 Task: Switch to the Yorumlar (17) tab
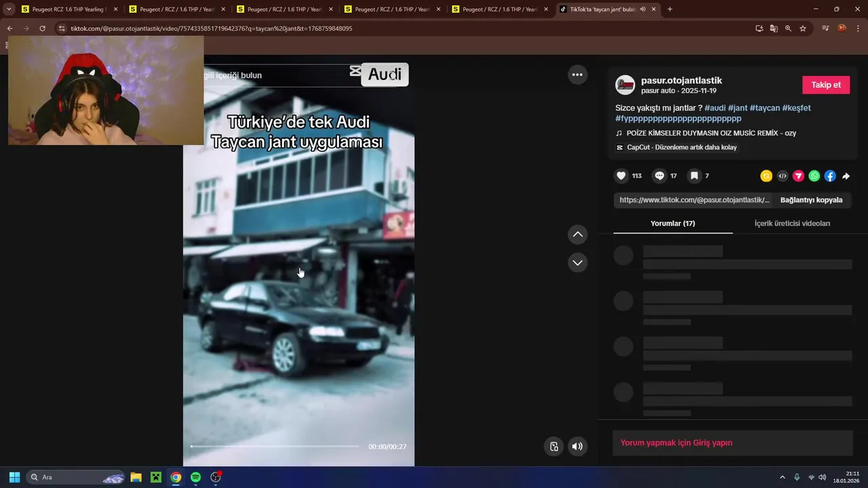click(673, 223)
